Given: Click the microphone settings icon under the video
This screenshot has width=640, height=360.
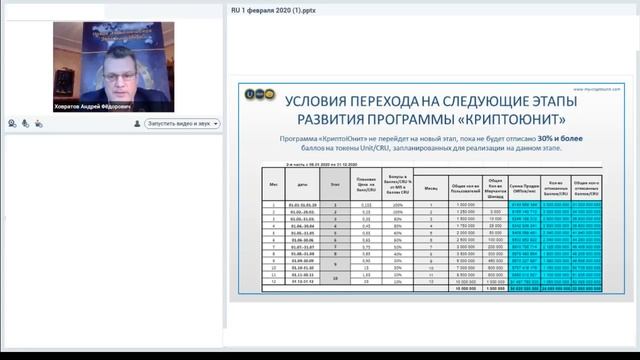Looking at the screenshot, I should pos(25,123).
